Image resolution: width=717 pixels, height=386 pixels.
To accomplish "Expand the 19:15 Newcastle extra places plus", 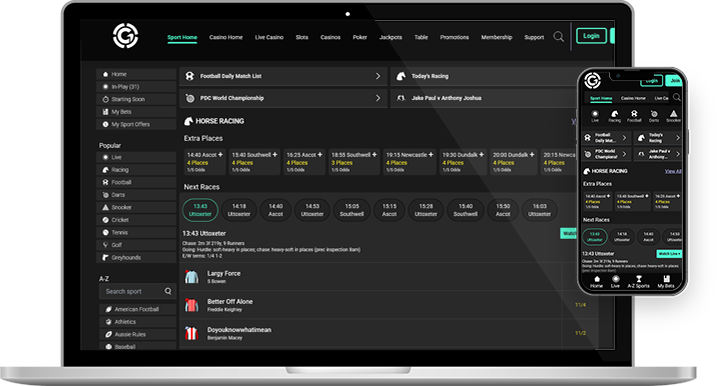I will point(431,155).
